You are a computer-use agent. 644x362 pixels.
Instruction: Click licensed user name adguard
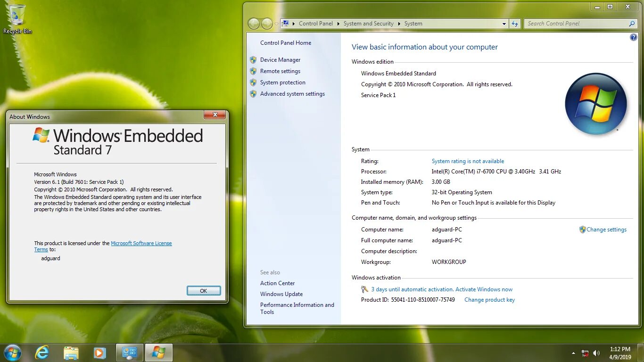(50, 258)
